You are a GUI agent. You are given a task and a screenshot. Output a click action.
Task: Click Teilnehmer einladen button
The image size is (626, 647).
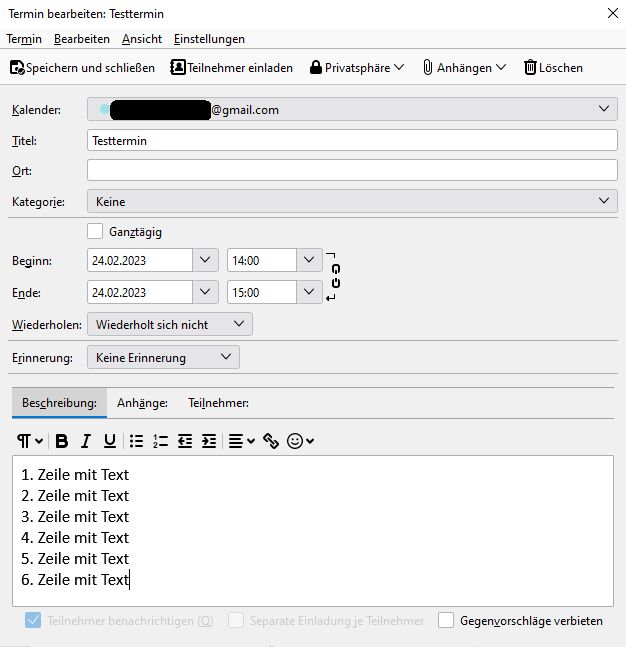(x=232, y=68)
